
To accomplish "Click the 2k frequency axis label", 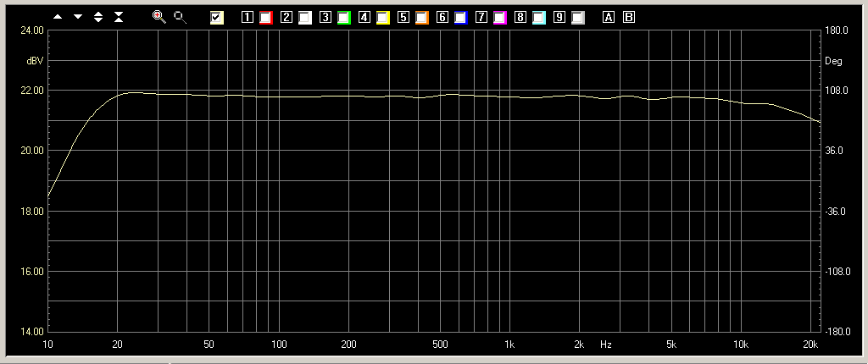I will tap(579, 345).
